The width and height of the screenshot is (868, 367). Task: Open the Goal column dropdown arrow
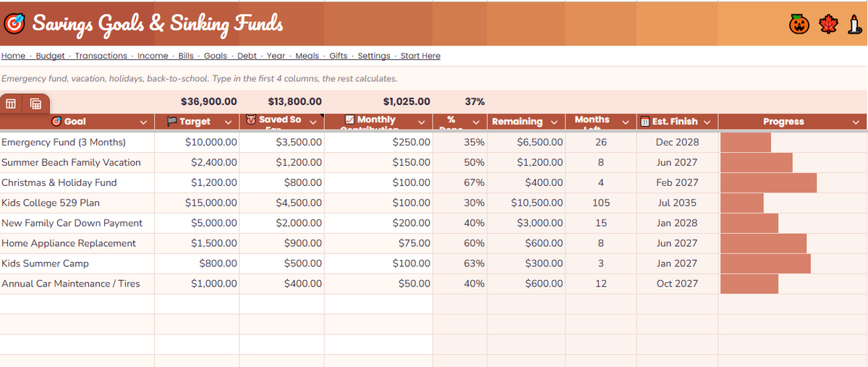143,122
